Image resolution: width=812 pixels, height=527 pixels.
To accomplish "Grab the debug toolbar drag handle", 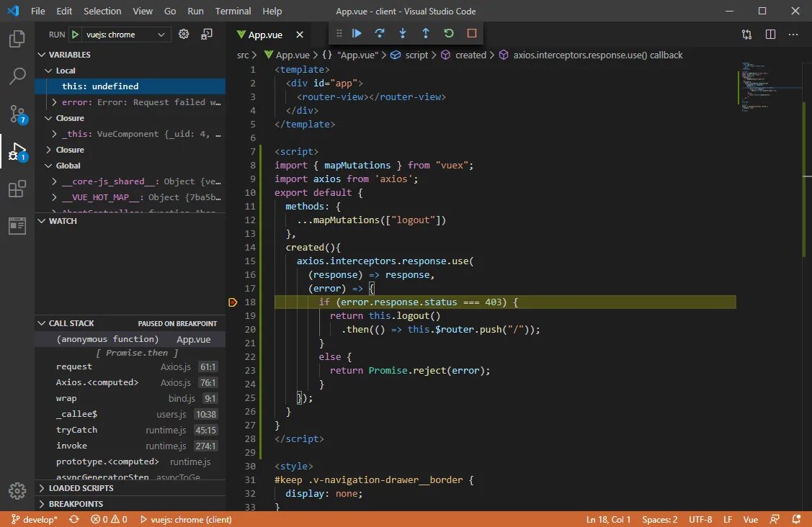I will tap(339, 33).
